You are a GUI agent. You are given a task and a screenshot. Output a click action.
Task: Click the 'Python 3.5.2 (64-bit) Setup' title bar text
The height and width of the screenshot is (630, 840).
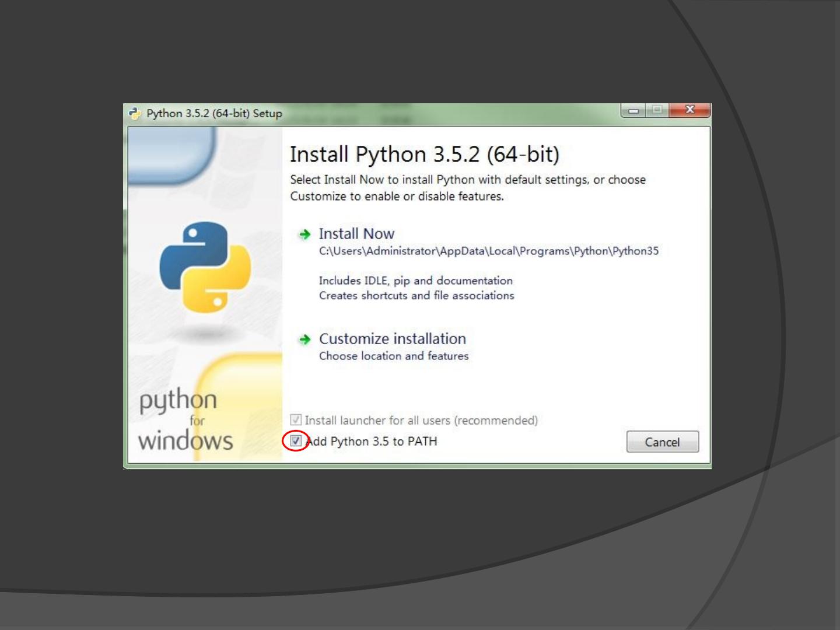214,114
